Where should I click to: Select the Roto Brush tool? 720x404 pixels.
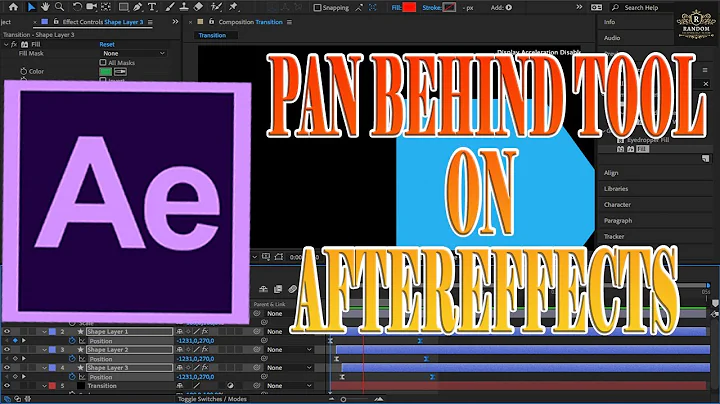[217, 7]
